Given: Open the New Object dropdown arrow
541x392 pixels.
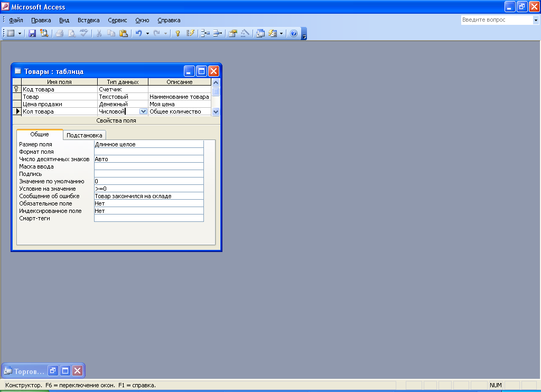Looking at the screenshot, I should tap(281, 33).
